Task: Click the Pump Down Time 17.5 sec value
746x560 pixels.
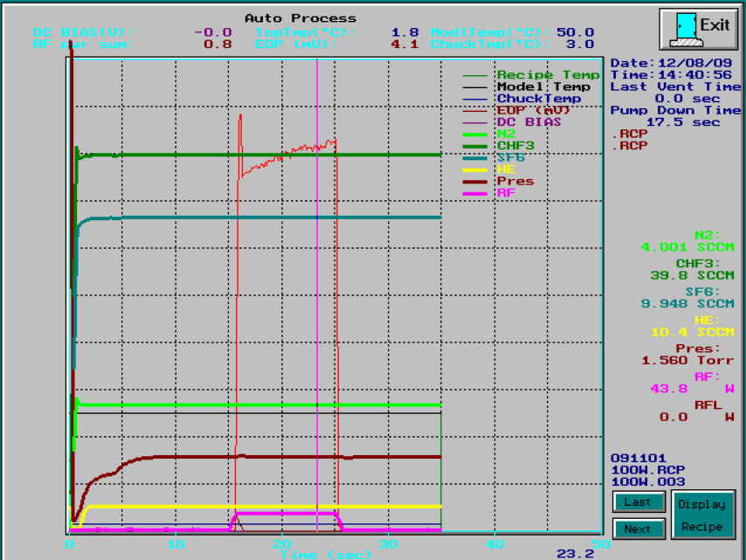Action: pyautogui.click(x=683, y=122)
